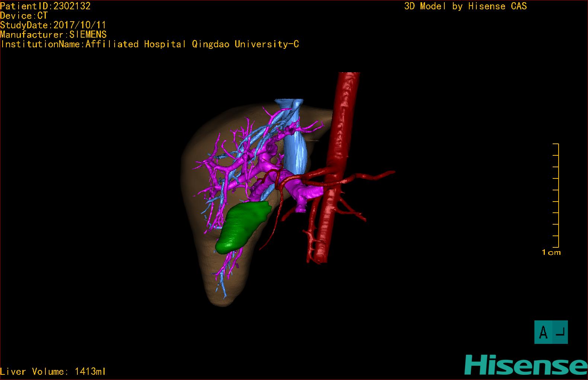Viewport: 588px width, 380px height.
Task: Click the 3D Model by Hisense CAS title
Action: [x=466, y=6]
